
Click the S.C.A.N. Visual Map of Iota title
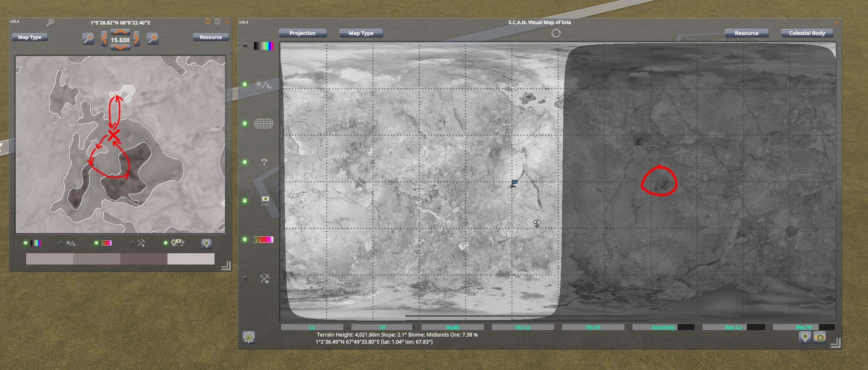(x=539, y=22)
